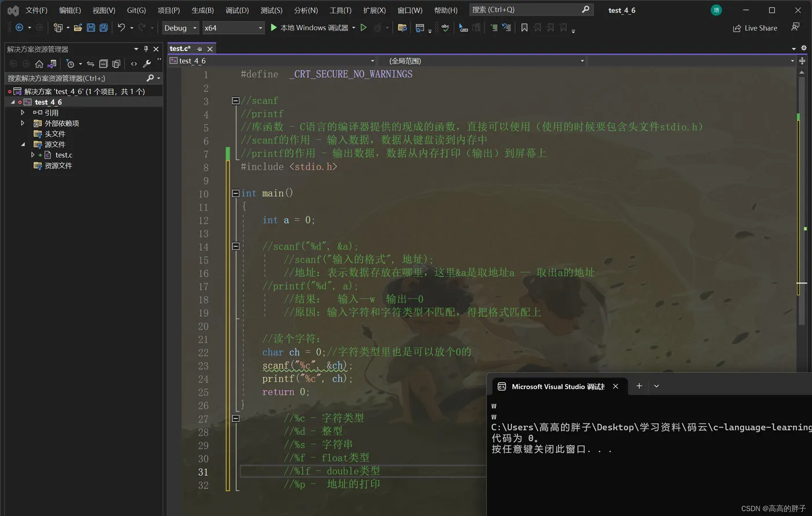Viewport: 812px width, 516px height.
Task: Collapse the main() function code block
Action: [x=235, y=193]
